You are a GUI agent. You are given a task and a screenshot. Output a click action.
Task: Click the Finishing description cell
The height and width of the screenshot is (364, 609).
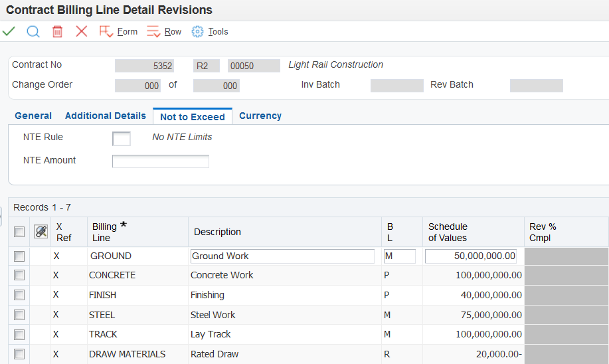point(285,295)
